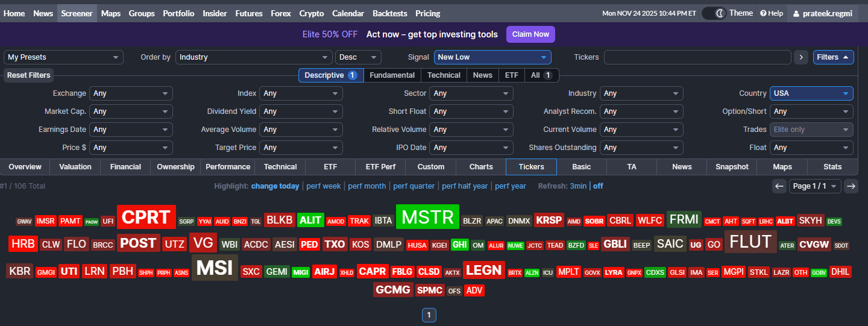This screenshot has height=326, width=868.
Task: Open the Signal New Low dropdown
Action: [x=492, y=57]
